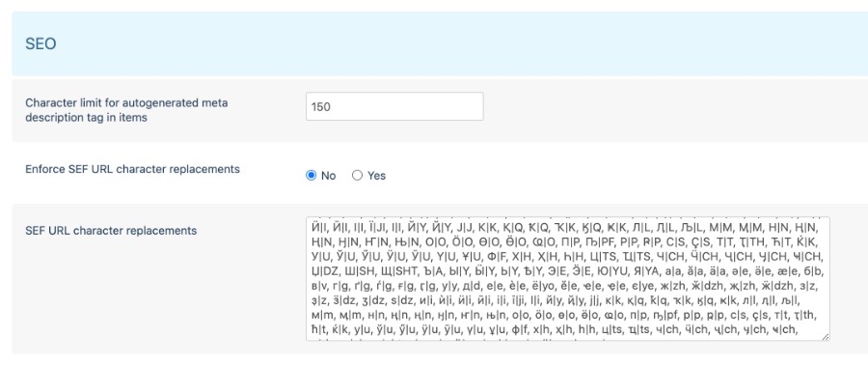This screenshot has height=366, width=868.
Task: Place cursor at the П|P uppercase mapping
Action: tap(563, 241)
